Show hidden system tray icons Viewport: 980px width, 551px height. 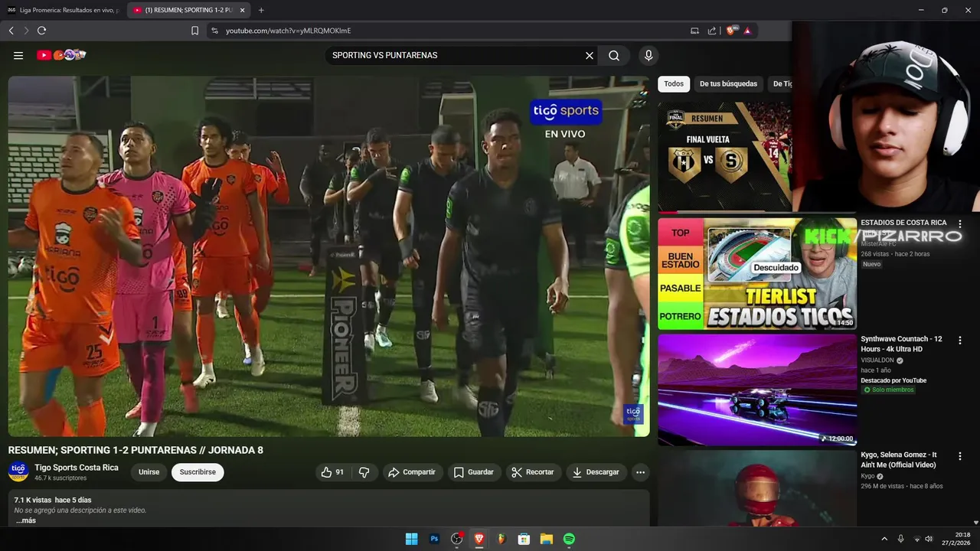tap(884, 539)
